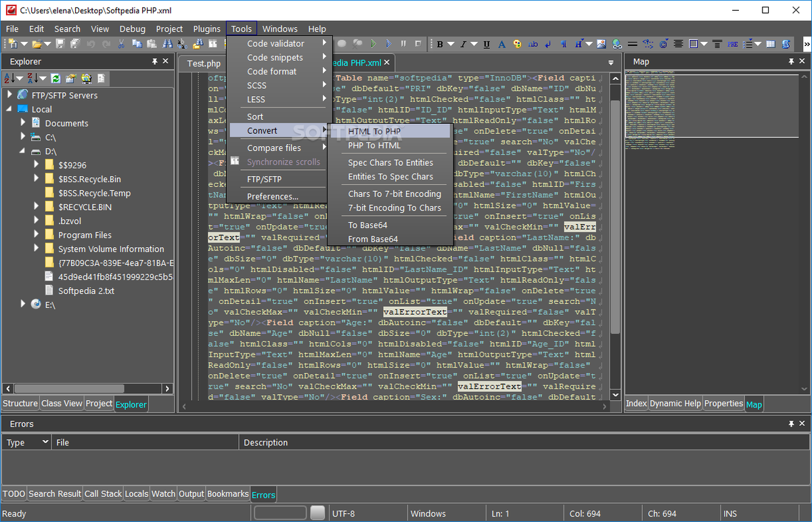Expand the FTP/SFTP Servers node
The width and height of the screenshot is (812, 522).
point(9,95)
